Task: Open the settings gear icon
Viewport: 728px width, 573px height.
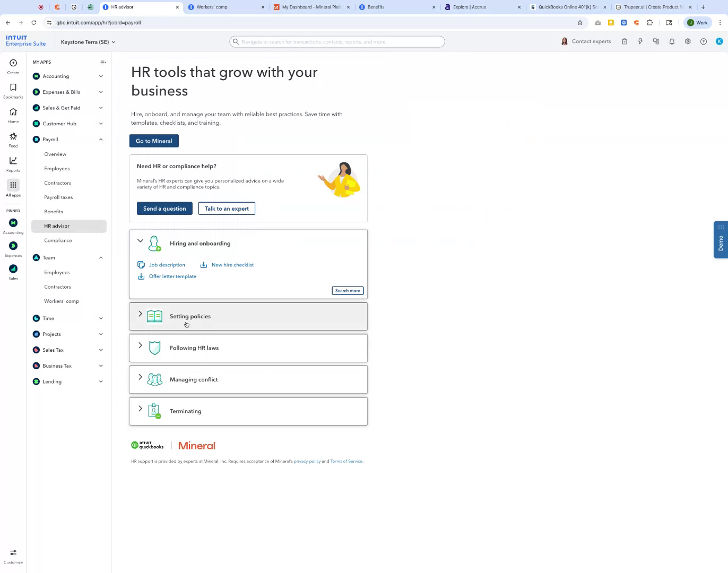Action: 688,41
